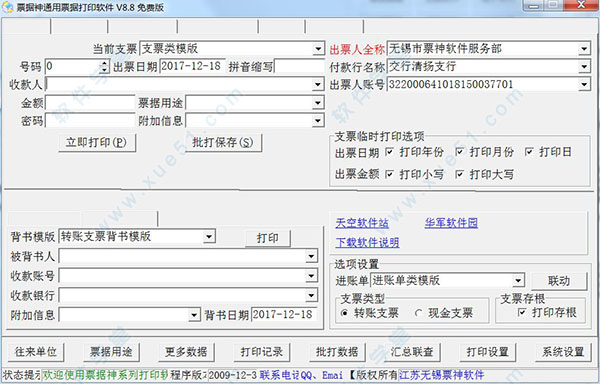Open 汇总联查 button
Screen dimensions: 600x384
412,351
